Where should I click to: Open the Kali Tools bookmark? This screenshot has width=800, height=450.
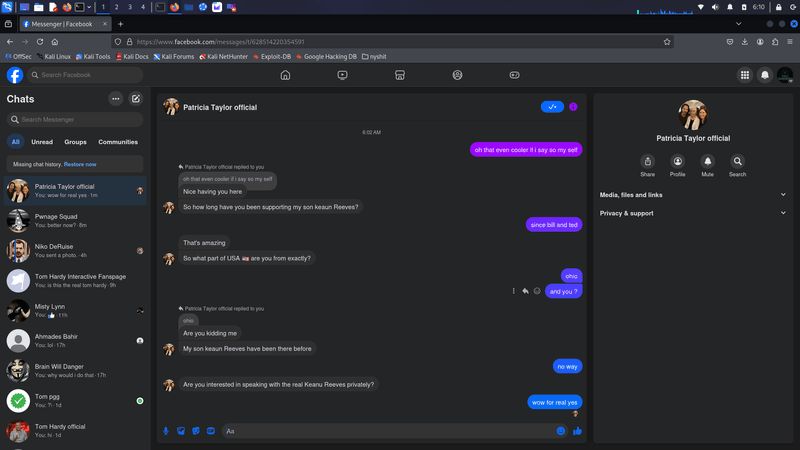(x=93, y=57)
